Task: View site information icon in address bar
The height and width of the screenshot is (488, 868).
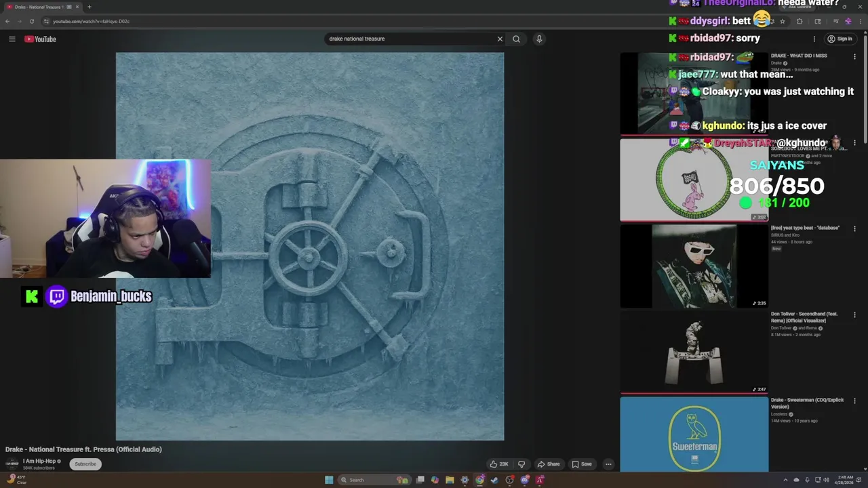Action: click(46, 21)
